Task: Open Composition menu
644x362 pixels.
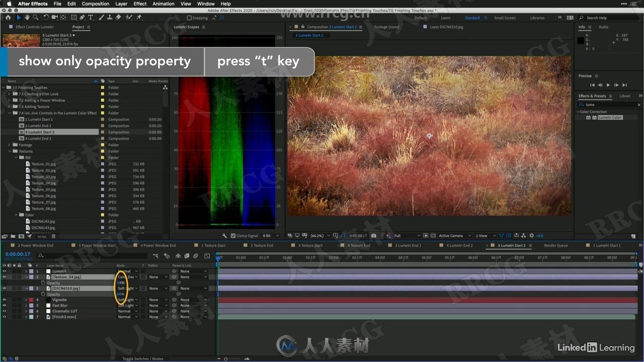Action: [x=96, y=4]
